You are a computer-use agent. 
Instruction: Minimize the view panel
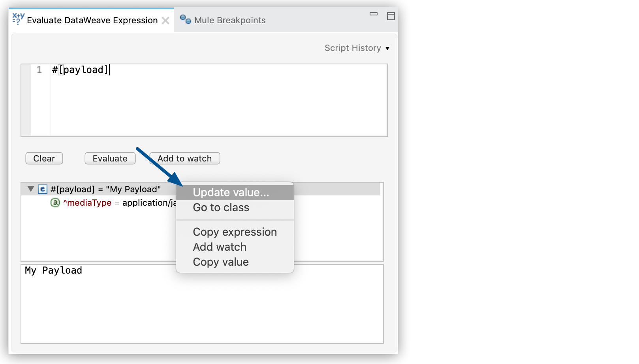(x=373, y=14)
